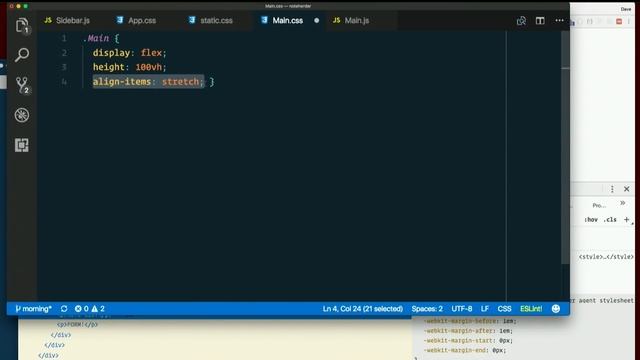The width and height of the screenshot is (640, 360).
Task: Open the Extensions view
Action: (x=22, y=145)
